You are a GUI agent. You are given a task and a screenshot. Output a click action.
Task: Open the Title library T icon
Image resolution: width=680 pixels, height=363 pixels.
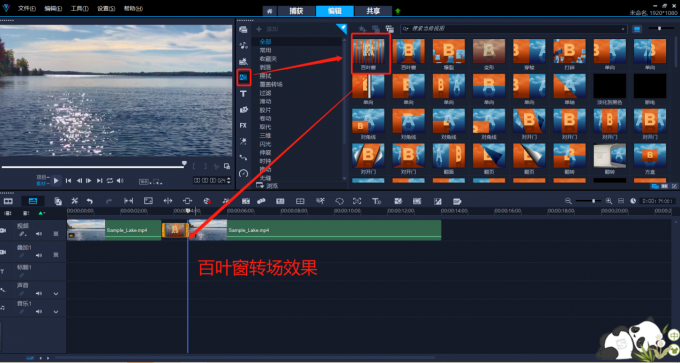[x=243, y=94]
